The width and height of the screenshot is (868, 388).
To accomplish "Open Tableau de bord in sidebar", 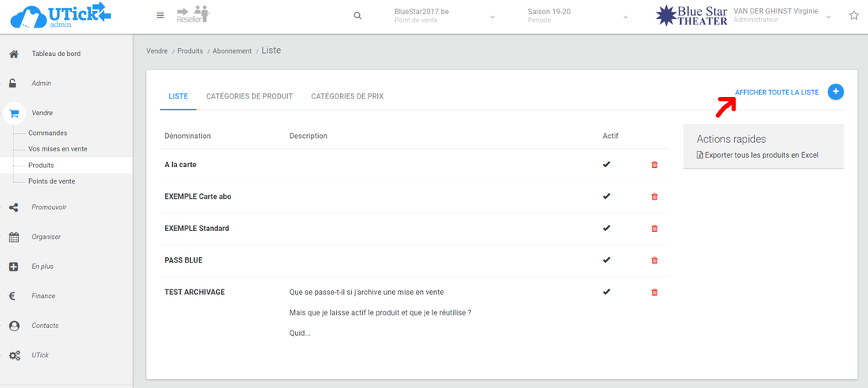I will (x=55, y=54).
